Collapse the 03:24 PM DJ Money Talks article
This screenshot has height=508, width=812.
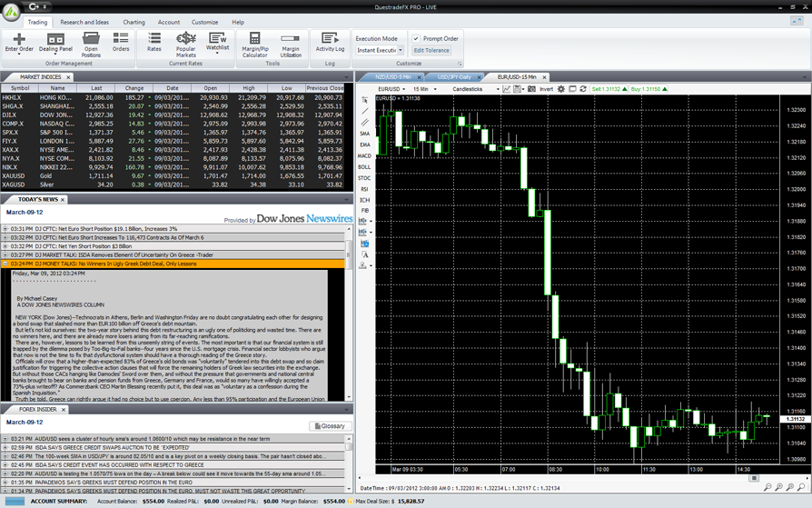pos(5,264)
